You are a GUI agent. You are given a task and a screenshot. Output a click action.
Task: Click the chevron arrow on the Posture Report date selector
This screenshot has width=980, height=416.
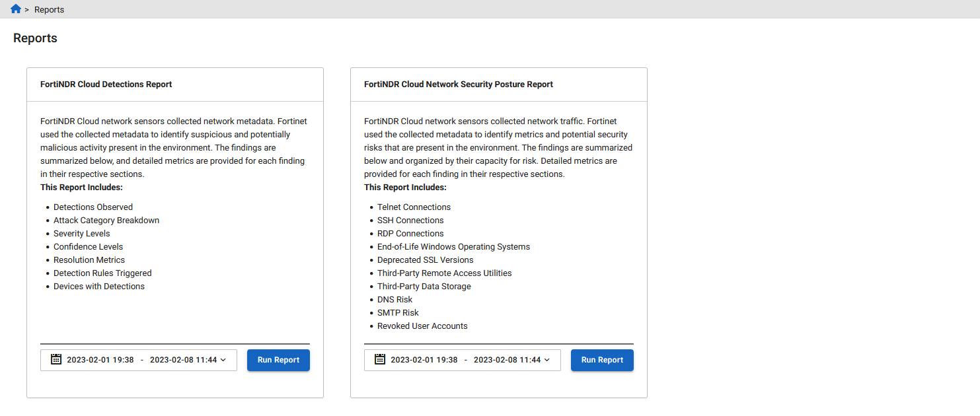click(x=546, y=360)
